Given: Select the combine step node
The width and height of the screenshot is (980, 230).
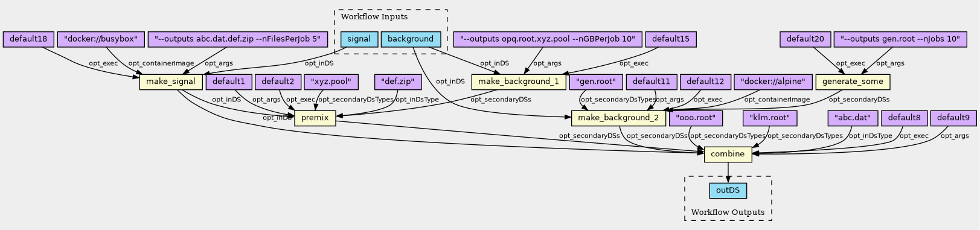Looking at the screenshot, I should pyautogui.click(x=728, y=155).
